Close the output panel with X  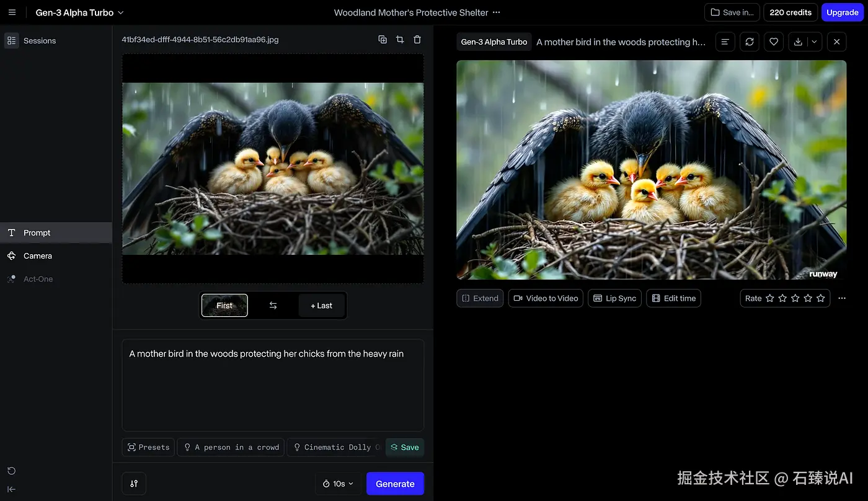click(836, 42)
